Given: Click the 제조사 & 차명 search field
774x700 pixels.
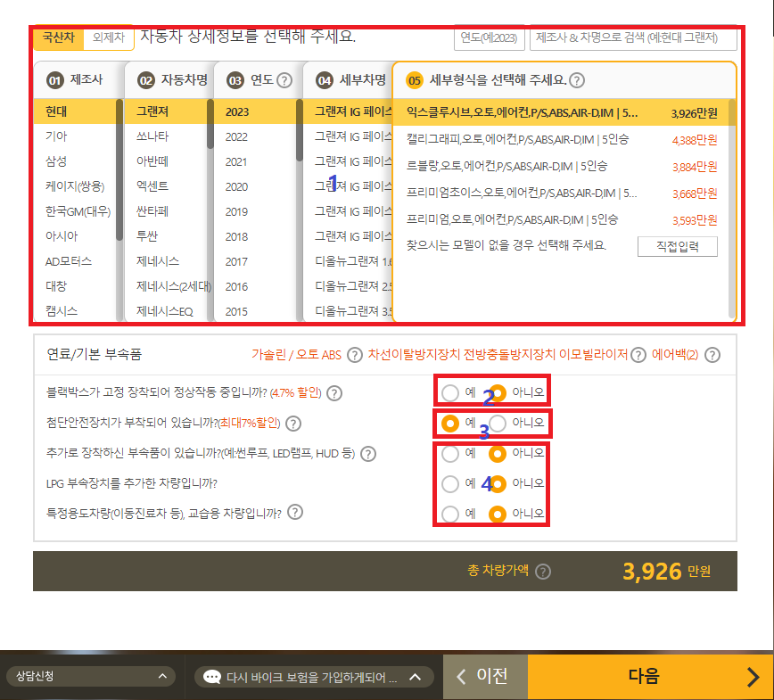Looking at the screenshot, I should click(633, 37).
